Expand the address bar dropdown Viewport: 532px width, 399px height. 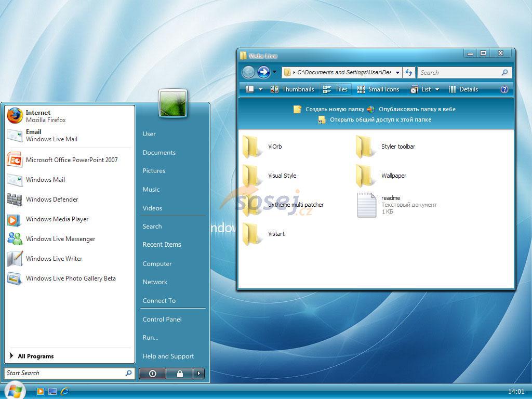[x=397, y=72]
